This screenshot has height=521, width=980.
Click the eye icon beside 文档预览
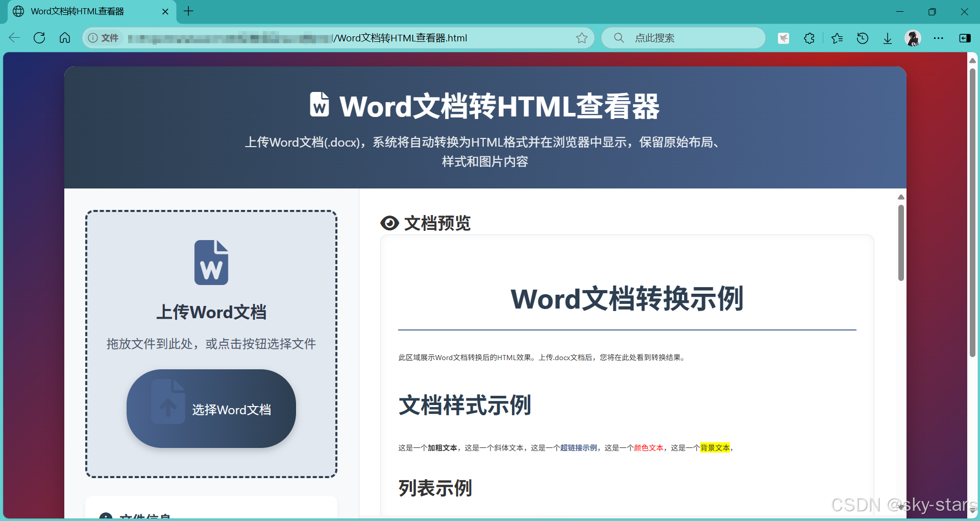coord(389,223)
